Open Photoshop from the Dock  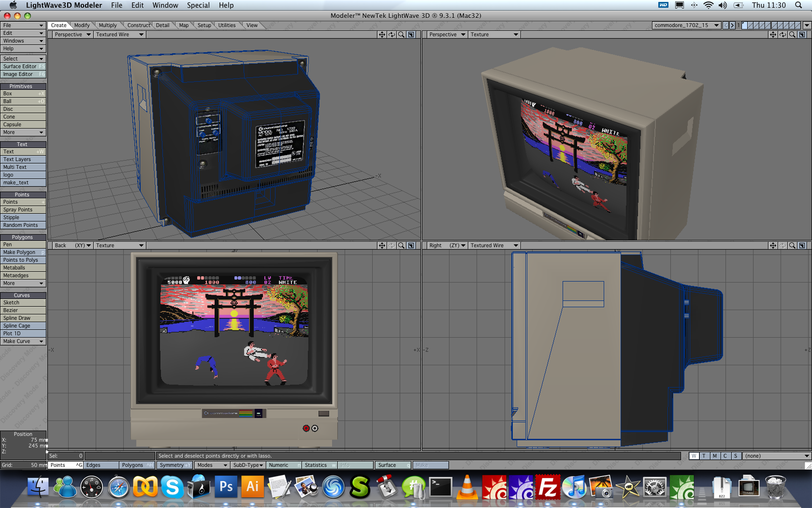[226, 487]
